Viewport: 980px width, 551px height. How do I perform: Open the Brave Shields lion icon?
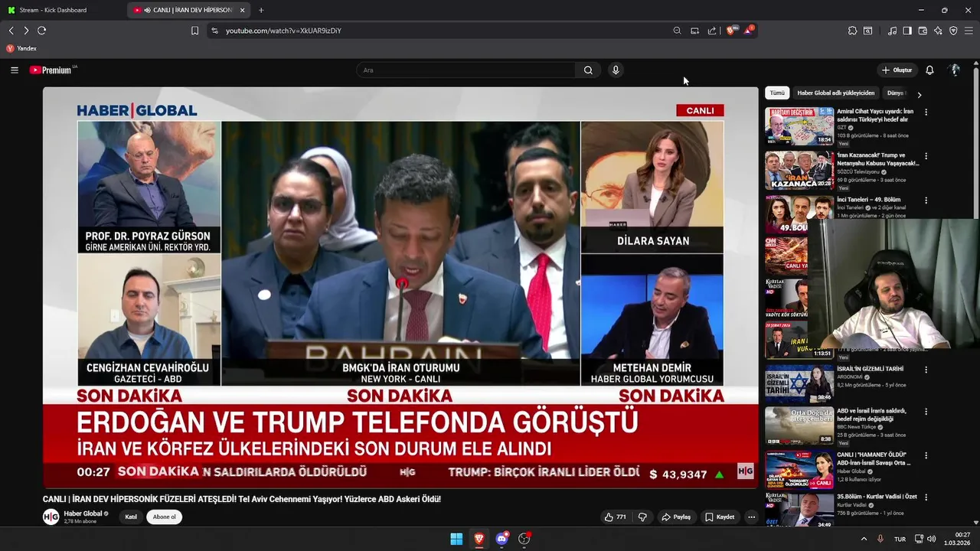point(730,31)
